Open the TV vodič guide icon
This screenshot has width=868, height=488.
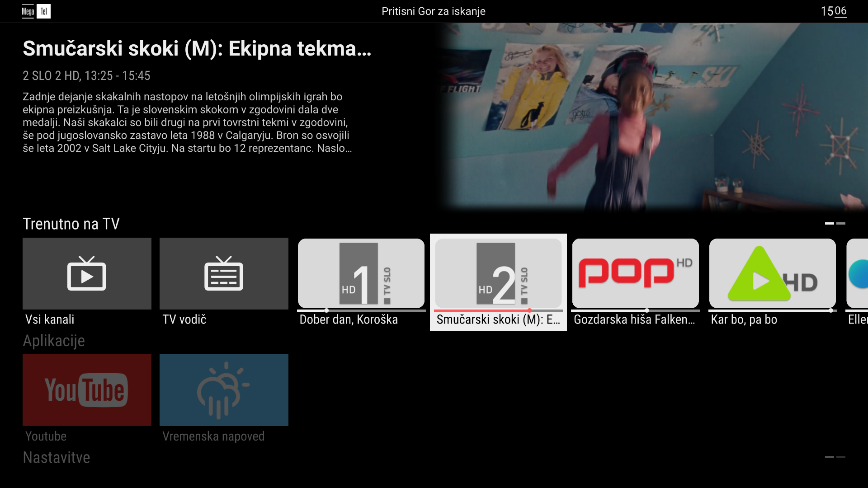tap(224, 273)
